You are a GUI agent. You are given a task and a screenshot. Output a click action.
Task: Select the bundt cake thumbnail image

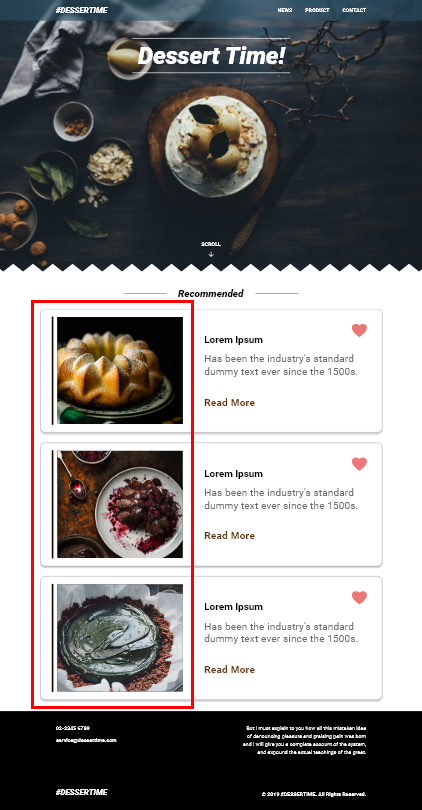120,370
